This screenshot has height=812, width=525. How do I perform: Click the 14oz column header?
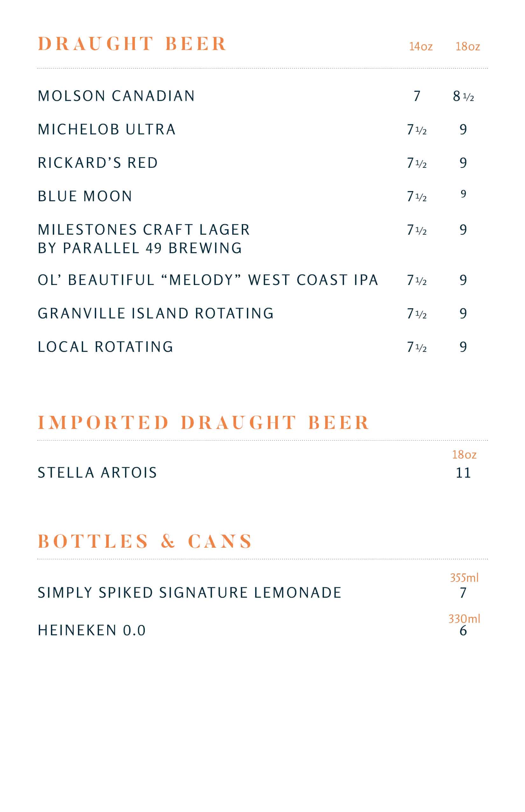(x=421, y=46)
